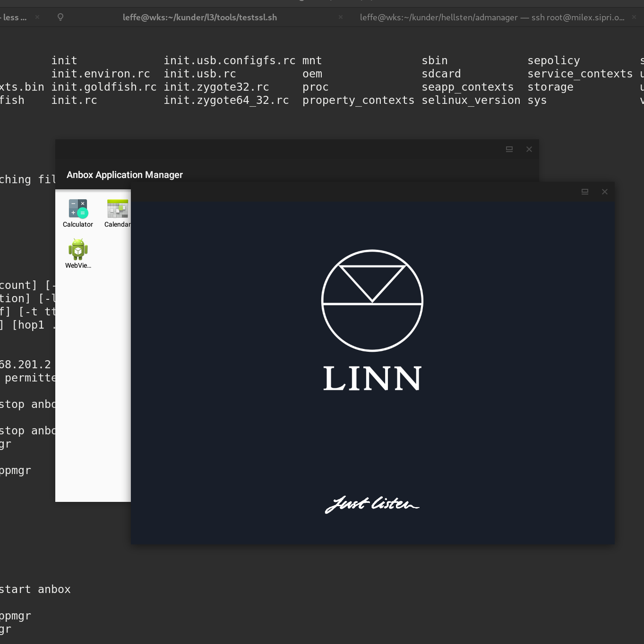Switch to the testssl.sh terminal tab
The width and height of the screenshot is (644, 644).
coord(200,17)
